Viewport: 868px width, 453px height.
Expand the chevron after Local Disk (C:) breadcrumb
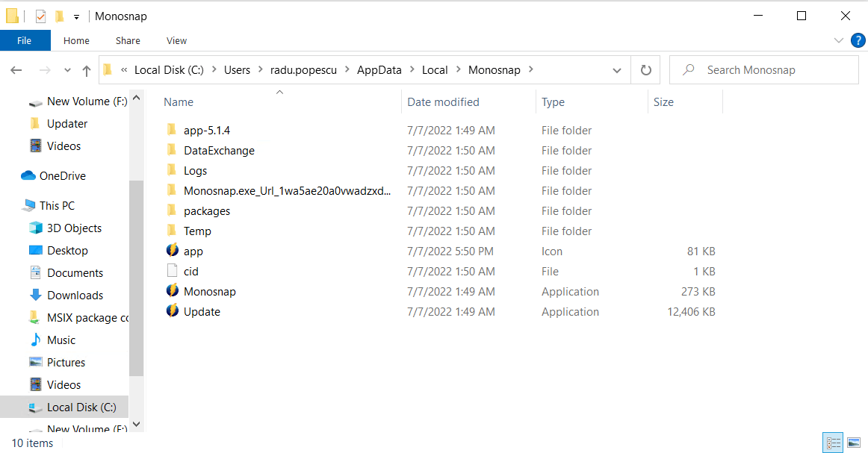coord(214,69)
